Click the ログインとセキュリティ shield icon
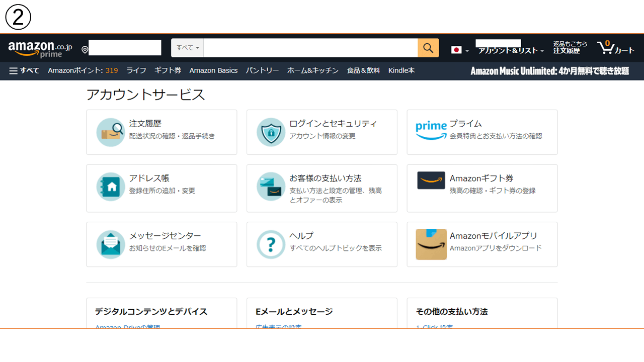Image resolution: width=644 pixels, height=362 pixels. 271,132
